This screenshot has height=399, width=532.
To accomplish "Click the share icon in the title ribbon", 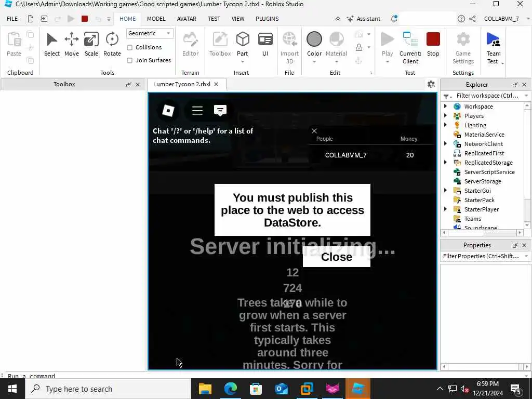I will (472, 19).
